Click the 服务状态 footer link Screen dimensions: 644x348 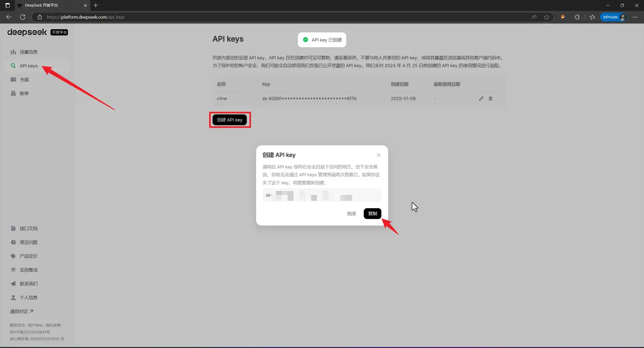[x=17, y=325]
